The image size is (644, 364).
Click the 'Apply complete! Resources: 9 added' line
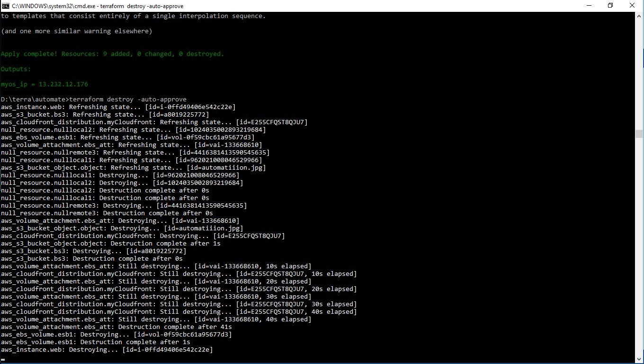[x=112, y=54]
